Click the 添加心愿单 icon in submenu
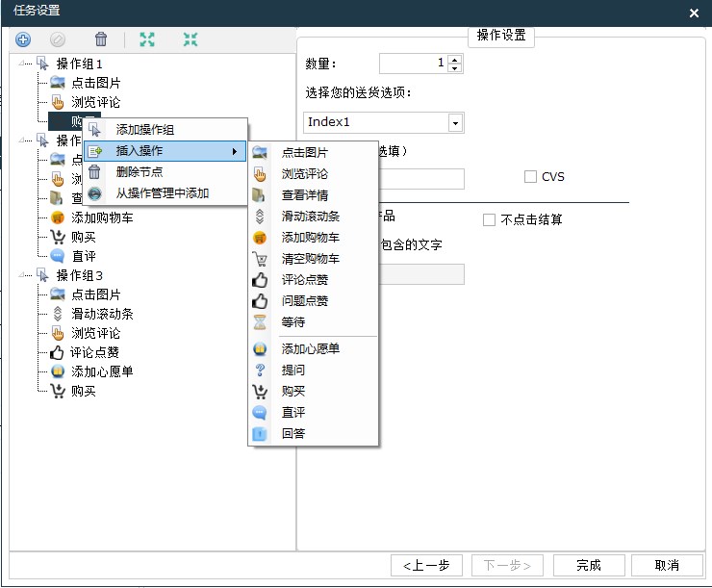This screenshot has height=588, width=712. click(260, 348)
